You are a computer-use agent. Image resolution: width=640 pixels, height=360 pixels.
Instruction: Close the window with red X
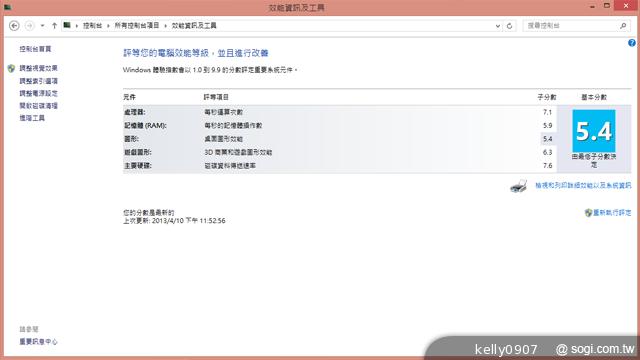point(627,6)
